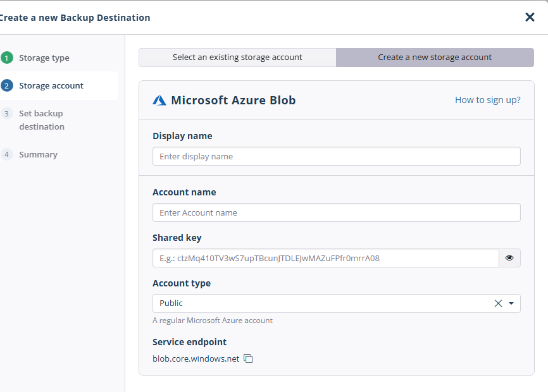Open the How to sign up? link

tap(487, 100)
